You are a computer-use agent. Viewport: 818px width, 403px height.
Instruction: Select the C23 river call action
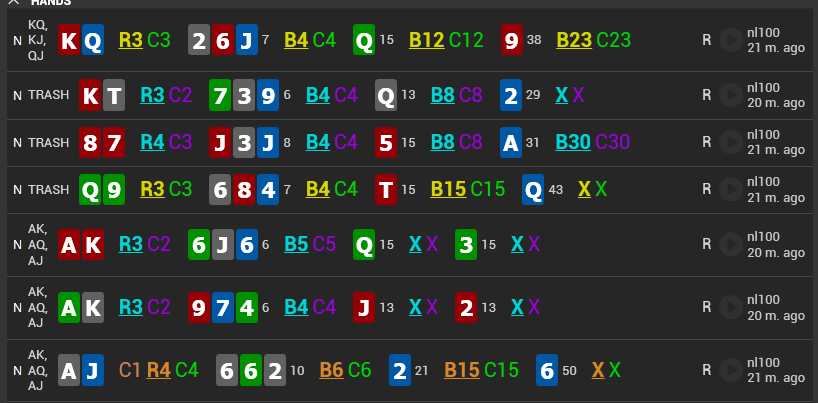click(614, 40)
